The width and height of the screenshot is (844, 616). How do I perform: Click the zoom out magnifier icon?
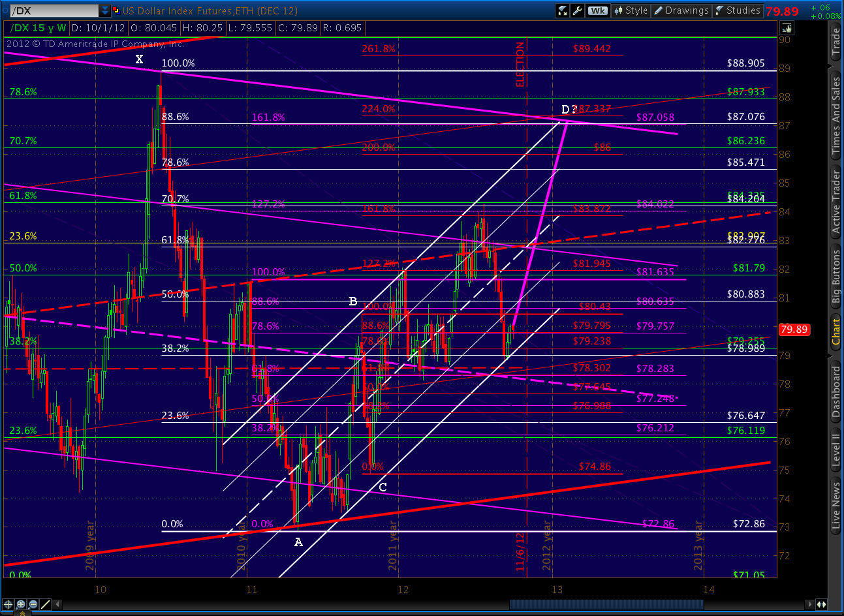tap(33, 604)
